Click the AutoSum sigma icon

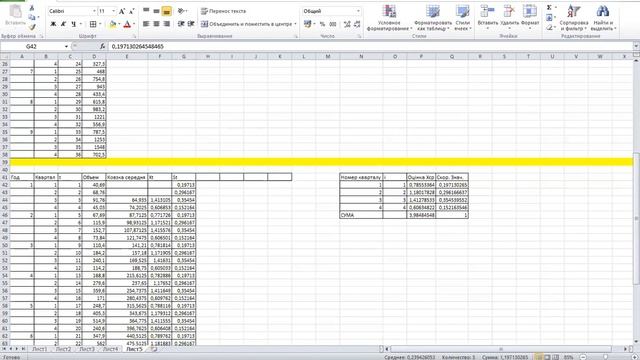click(549, 8)
